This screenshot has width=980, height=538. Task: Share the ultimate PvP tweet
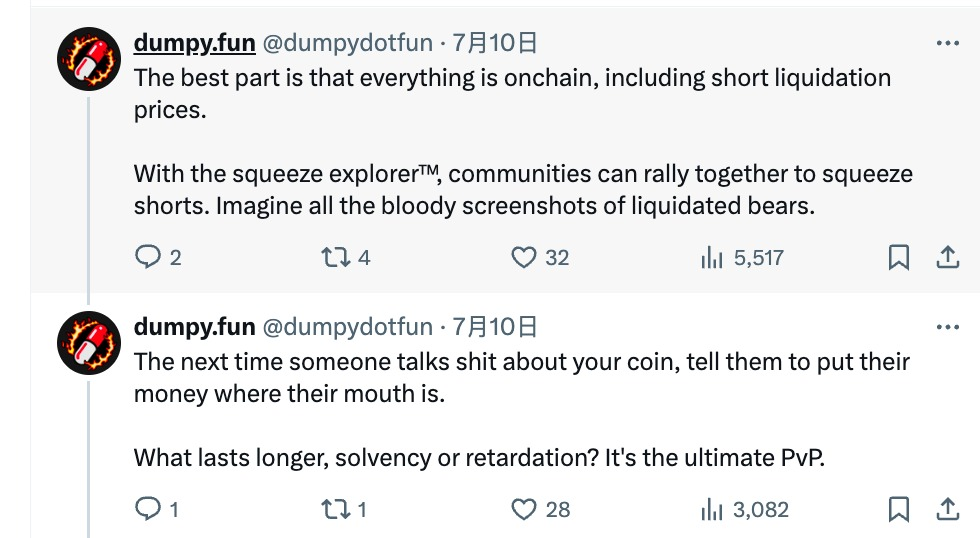click(x=946, y=510)
